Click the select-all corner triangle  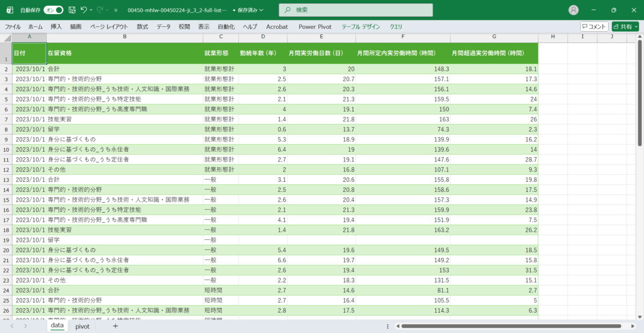click(x=6, y=37)
